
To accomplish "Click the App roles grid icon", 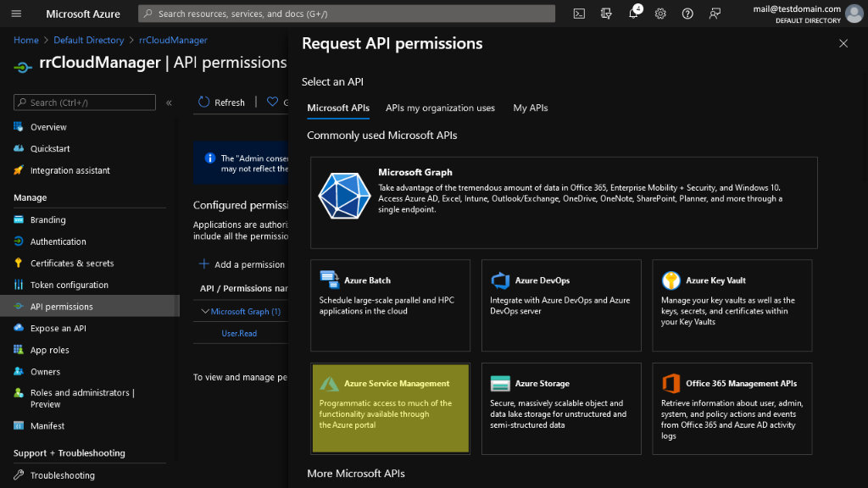I will coord(19,350).
